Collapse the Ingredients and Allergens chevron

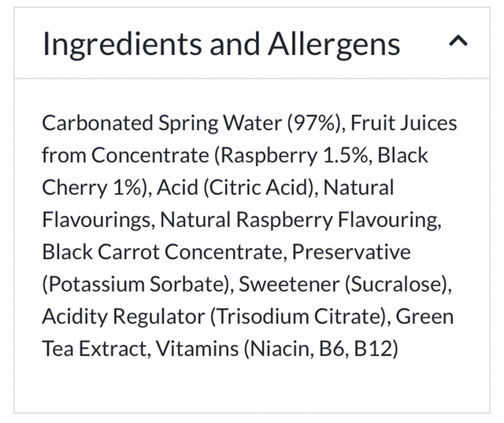click(458, 43)
